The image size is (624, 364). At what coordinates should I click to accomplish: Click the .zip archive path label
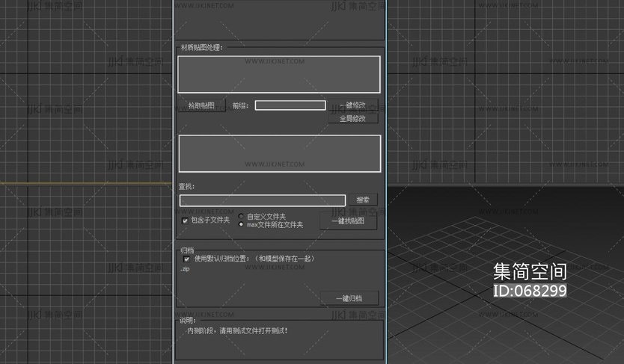point(186,269)
